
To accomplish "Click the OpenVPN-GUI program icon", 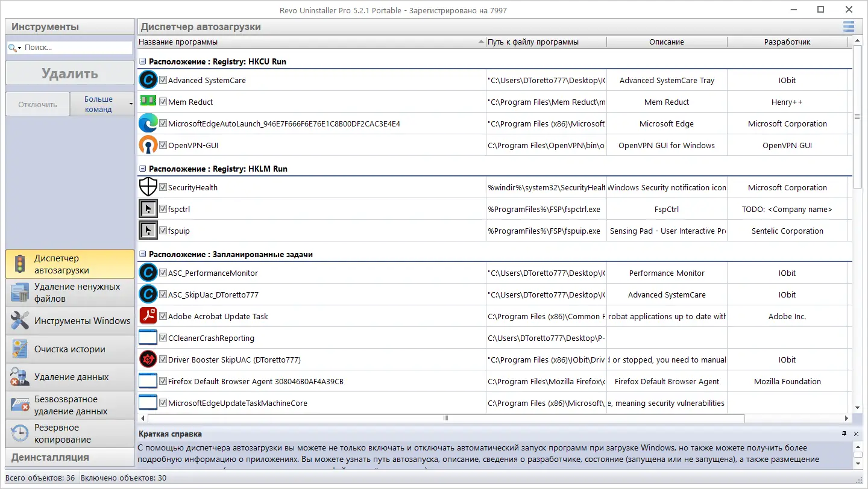I will click(x=148, y=145).
